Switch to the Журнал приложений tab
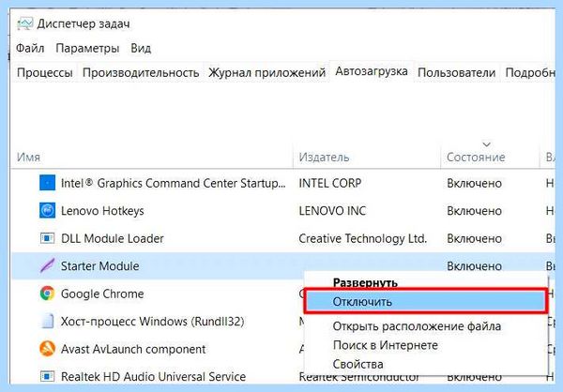The width and height of the screenshot is (563, 392). point(266,72)
